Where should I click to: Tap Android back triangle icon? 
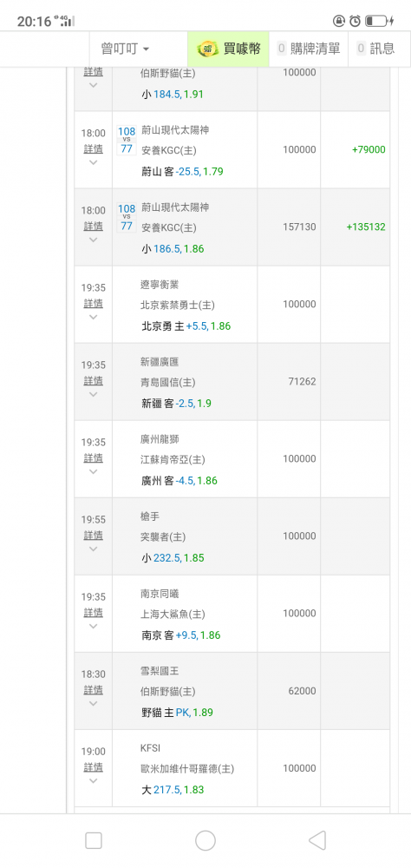(317, 840)
